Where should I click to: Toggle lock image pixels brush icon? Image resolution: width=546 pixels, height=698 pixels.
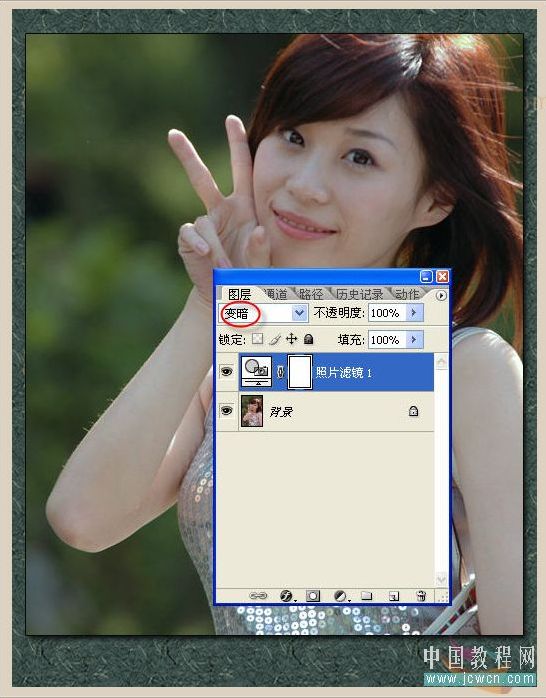pyautogui.click(x=275, y=340)
